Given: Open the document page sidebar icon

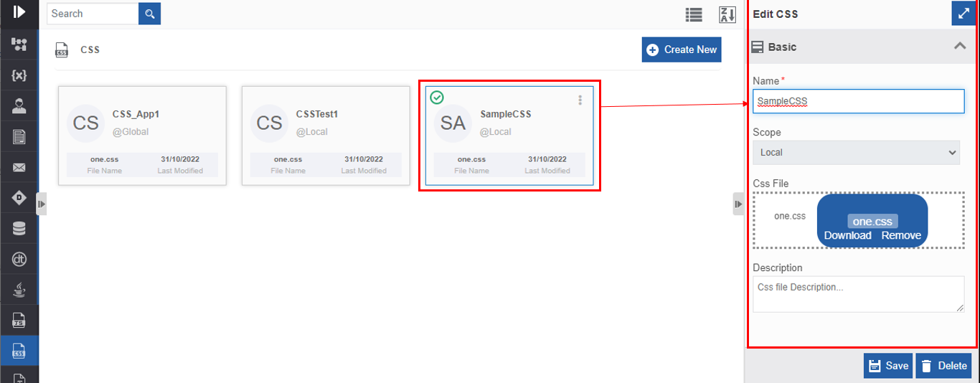Looking at the screenshot, I should pyautogui.click(x=19, y=137).
